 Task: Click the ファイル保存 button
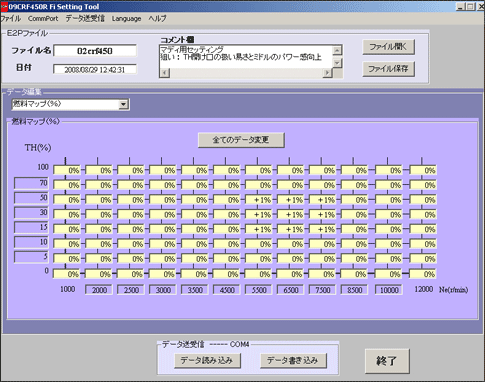388,69
